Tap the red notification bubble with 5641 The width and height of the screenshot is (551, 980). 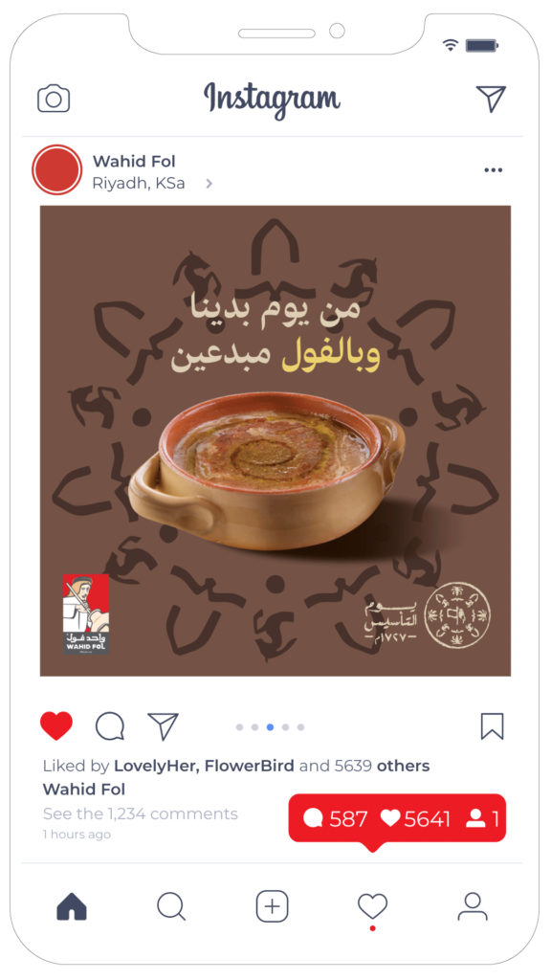click(x=397, y=820)
